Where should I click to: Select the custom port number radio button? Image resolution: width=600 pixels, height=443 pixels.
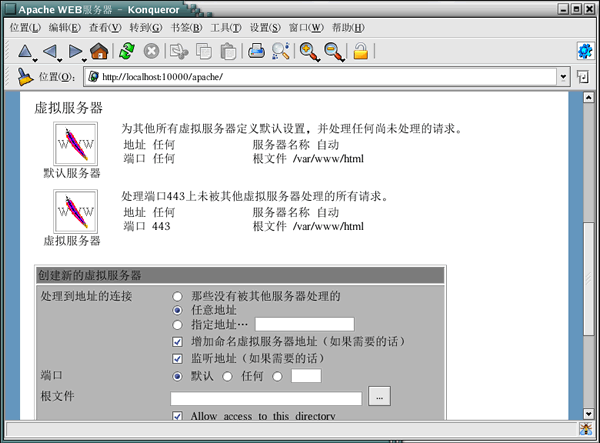click(277, 376)
